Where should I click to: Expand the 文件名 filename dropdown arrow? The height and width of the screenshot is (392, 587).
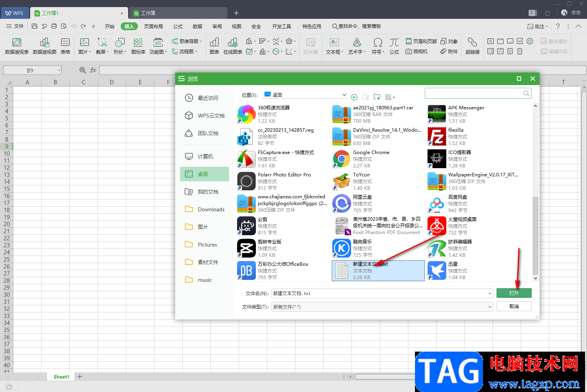pyautogui.click(x=489, y=293)
